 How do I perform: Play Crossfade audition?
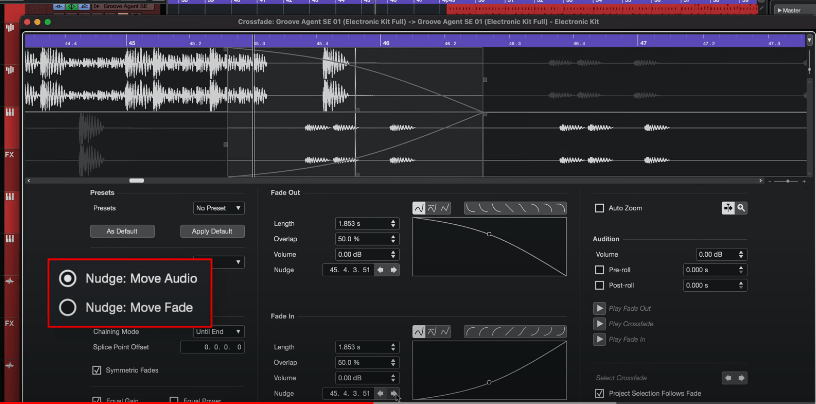(600, 324)
